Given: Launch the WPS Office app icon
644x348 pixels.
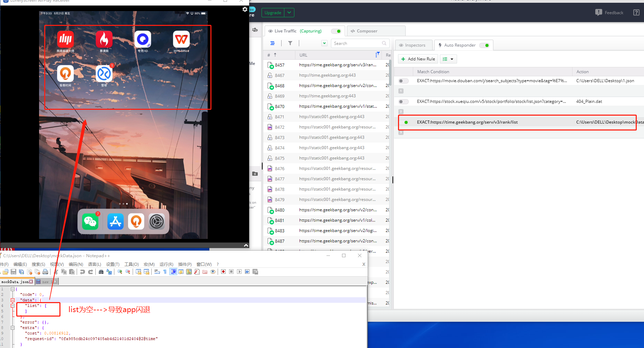Looking at the screenshot, I should pos(181,39).
